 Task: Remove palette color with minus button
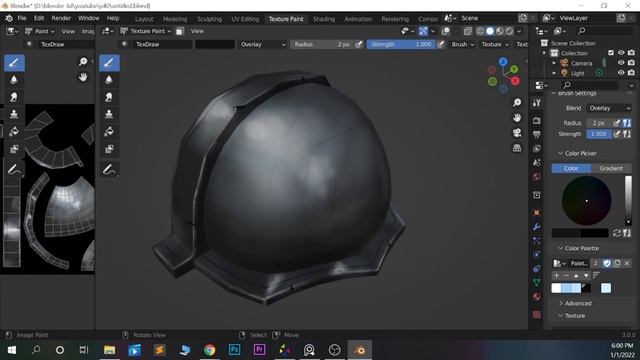tap(566, 276)
